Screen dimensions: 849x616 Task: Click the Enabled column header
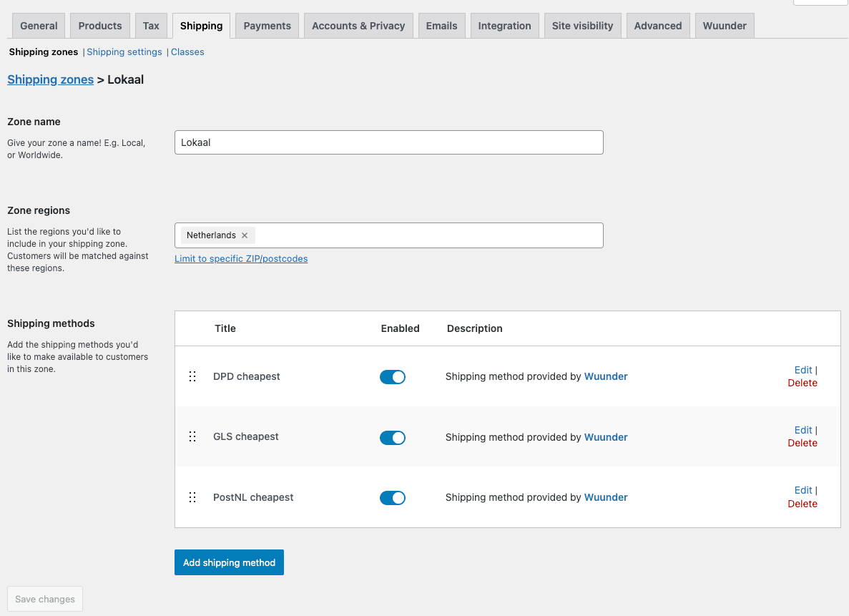click(400, 328)
